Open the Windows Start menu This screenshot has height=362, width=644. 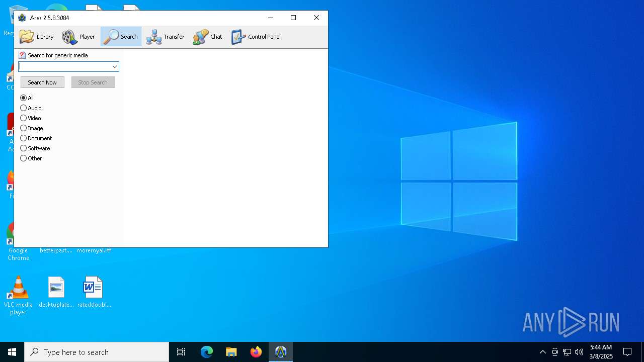coord(12,352)
